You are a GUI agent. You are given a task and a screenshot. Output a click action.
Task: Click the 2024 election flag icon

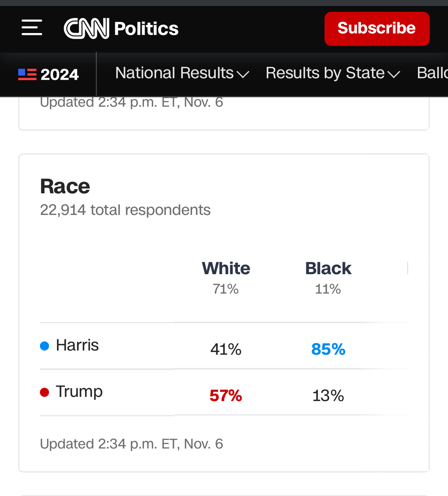27,74
